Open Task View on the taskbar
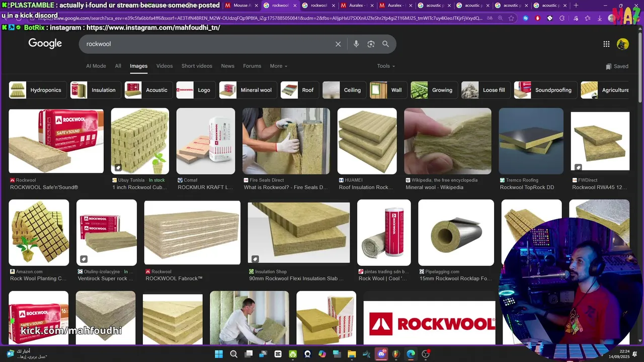This screenshot has width=644, height=362. click(x=249, y=354)
